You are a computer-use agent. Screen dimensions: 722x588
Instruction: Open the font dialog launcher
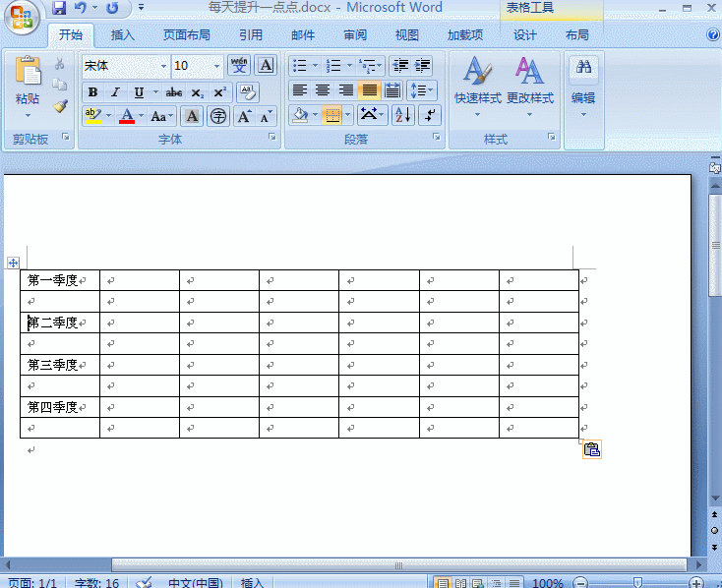point(272,137)
